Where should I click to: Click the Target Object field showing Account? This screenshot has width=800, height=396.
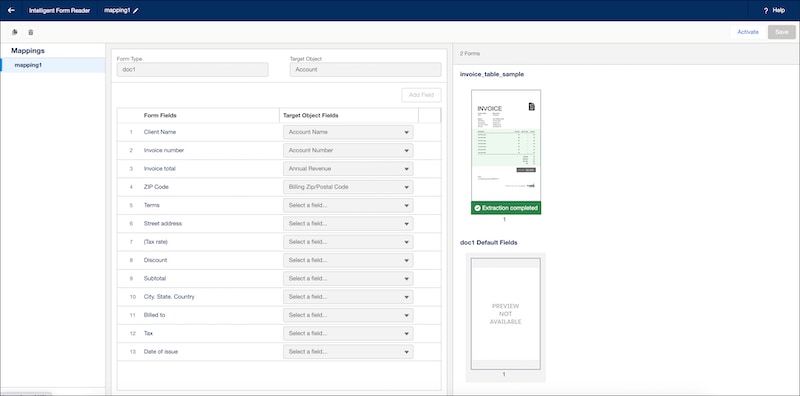coord(365,69)
